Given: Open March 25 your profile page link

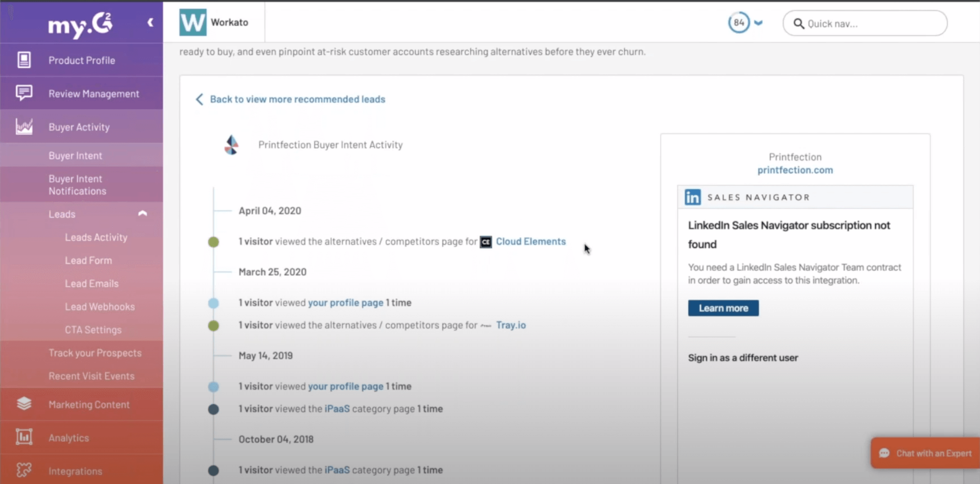Looking at the screenshot, I should (x=346, y=303).
